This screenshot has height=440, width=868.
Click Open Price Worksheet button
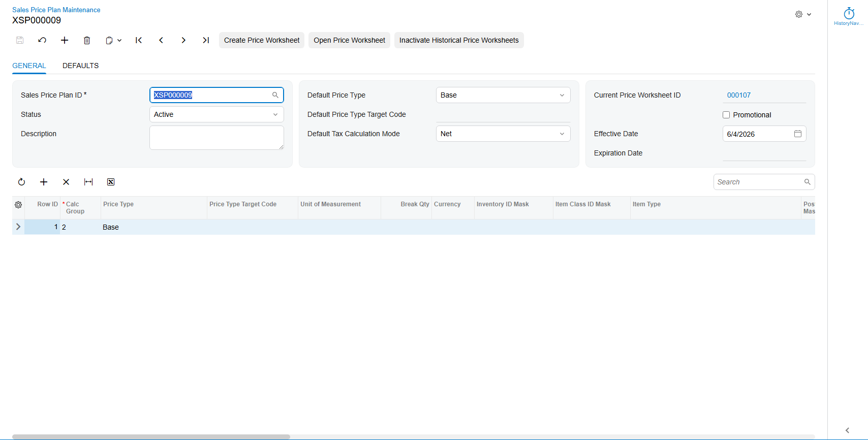coord(349,40)
